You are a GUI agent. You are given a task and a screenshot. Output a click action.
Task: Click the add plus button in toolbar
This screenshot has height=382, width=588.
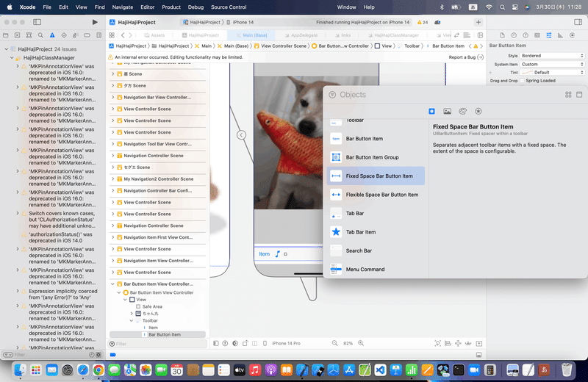[478, 22]
